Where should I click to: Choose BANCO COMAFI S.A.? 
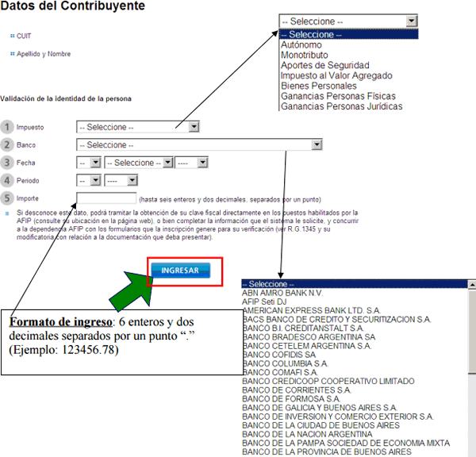point(280,372)
